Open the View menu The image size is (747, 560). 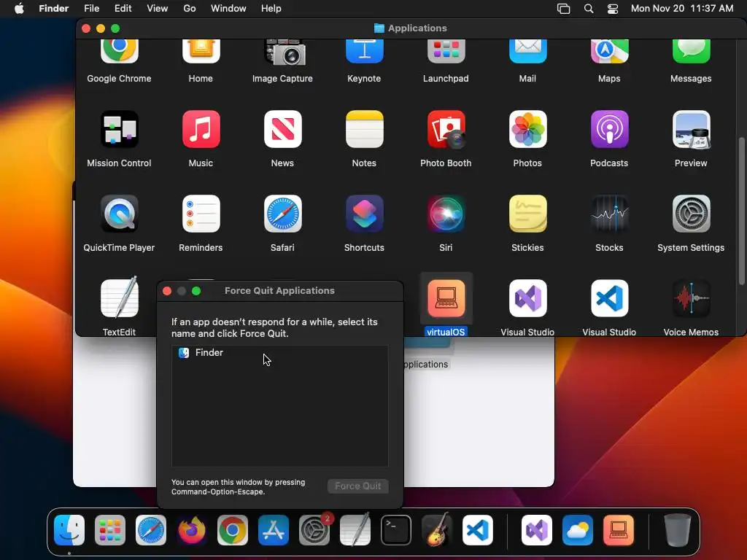pyautogui.click(x=158, y=9)
